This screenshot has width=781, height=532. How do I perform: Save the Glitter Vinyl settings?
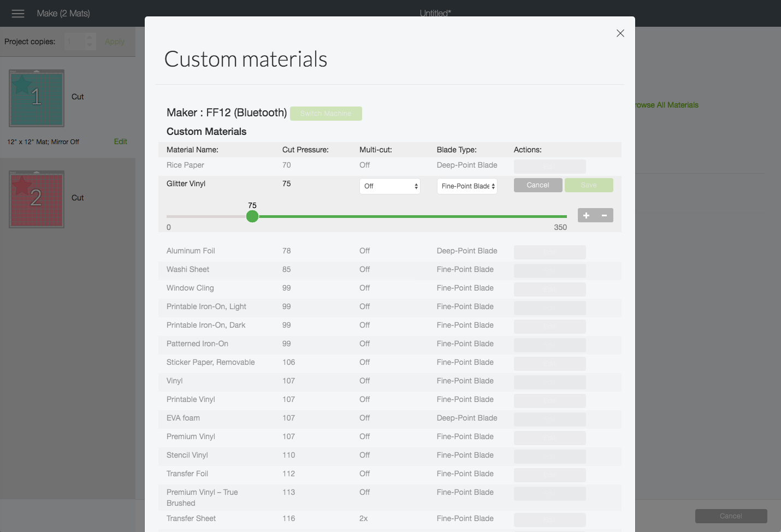tap(589, 185)
